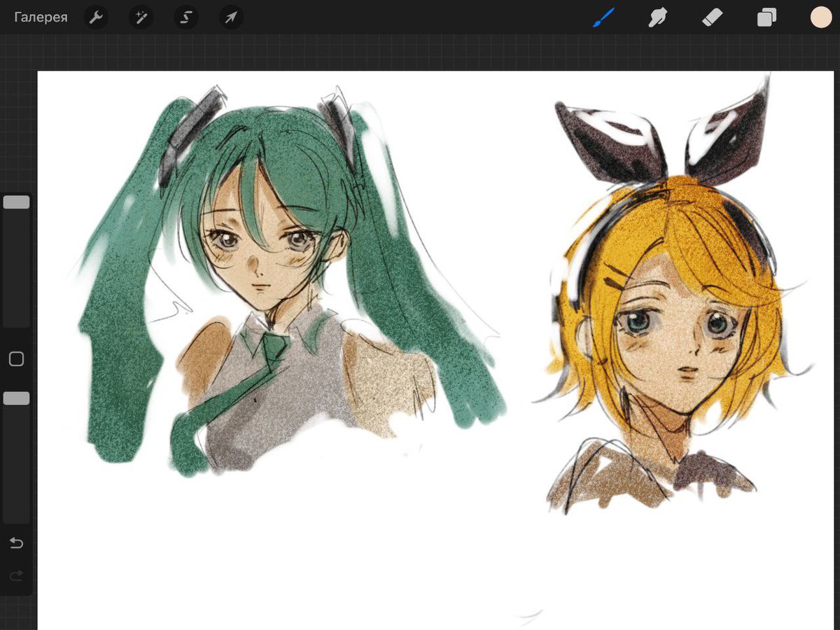Open the active color swatch
The width and height of the screenshot is (840, 630).
coord(820,17)
